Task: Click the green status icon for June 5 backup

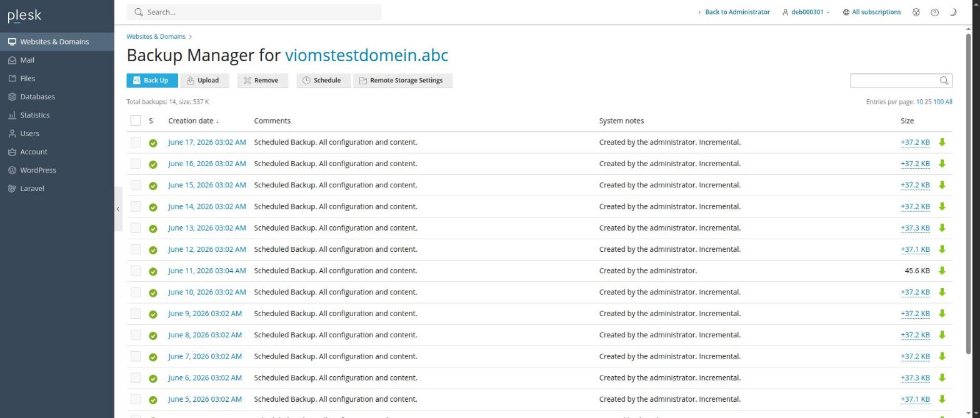Action: (x=153, y=400)
